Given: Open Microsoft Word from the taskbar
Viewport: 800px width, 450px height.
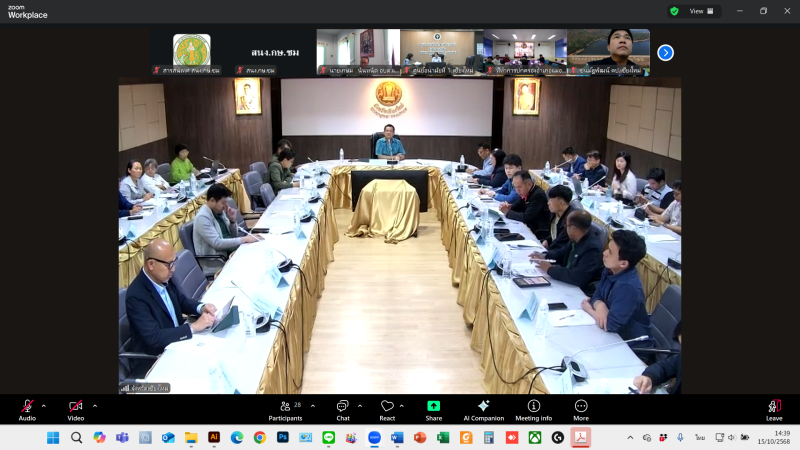Looking at the screenshot, I should point(397,438).
